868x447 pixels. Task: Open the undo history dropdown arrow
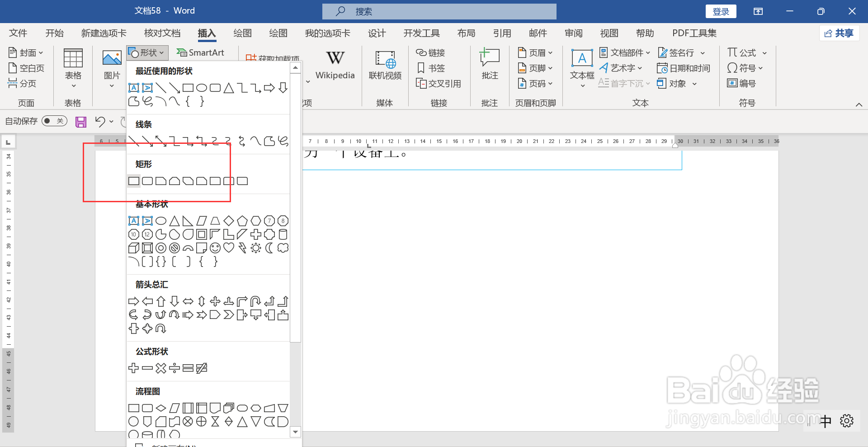[x=111, y=121]
